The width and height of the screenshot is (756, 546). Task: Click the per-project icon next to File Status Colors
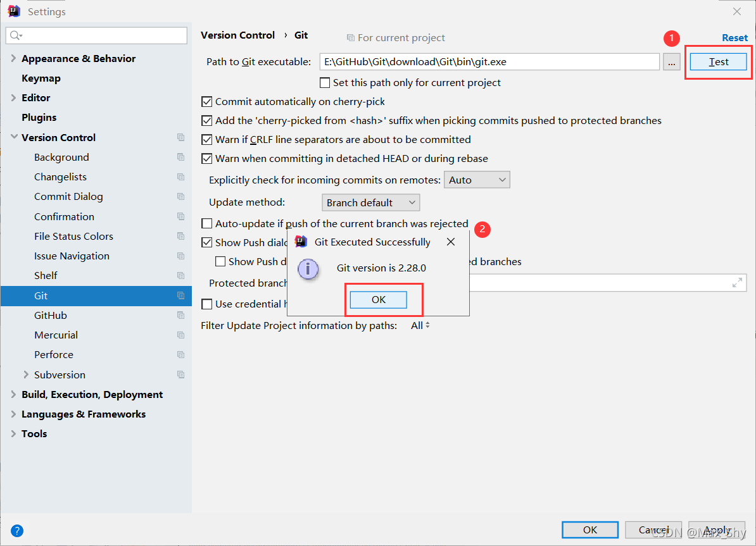181,236
